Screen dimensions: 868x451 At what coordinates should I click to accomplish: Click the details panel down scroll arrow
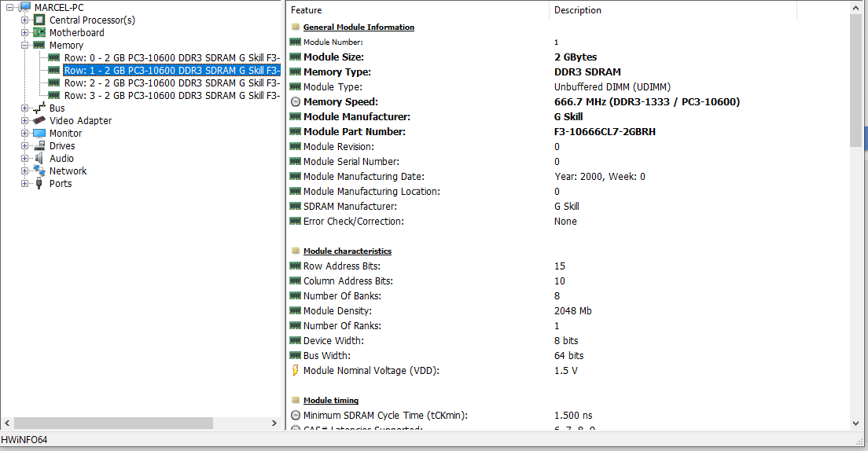(x=856, y=423)
